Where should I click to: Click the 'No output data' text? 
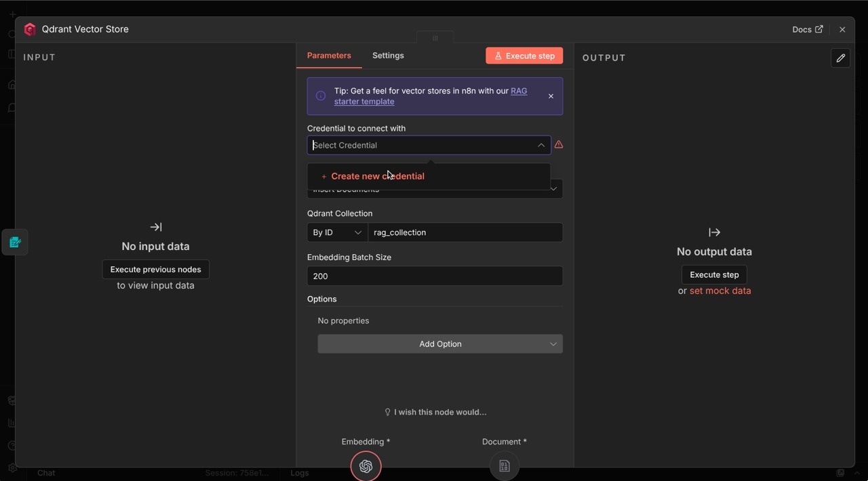[714, 251]
